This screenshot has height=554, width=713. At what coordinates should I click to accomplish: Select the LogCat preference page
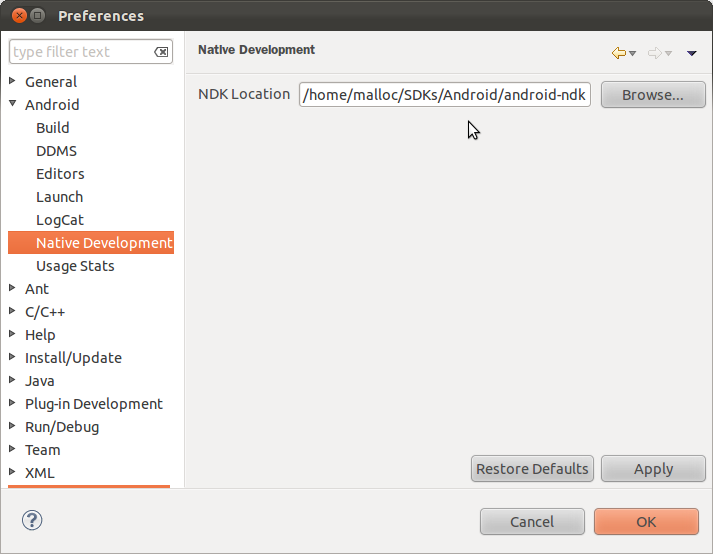[x=60, y=220]
